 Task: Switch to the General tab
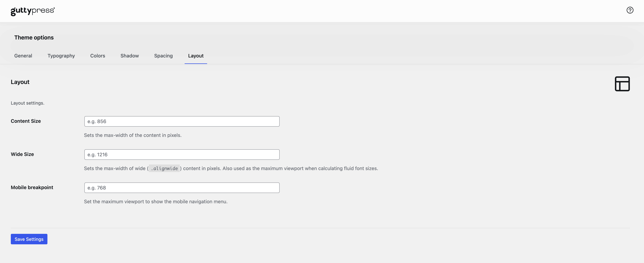pos(23,56)
